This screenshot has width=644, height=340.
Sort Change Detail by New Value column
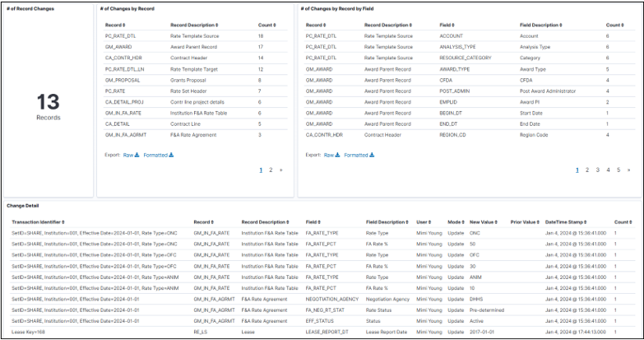(484, 222)
